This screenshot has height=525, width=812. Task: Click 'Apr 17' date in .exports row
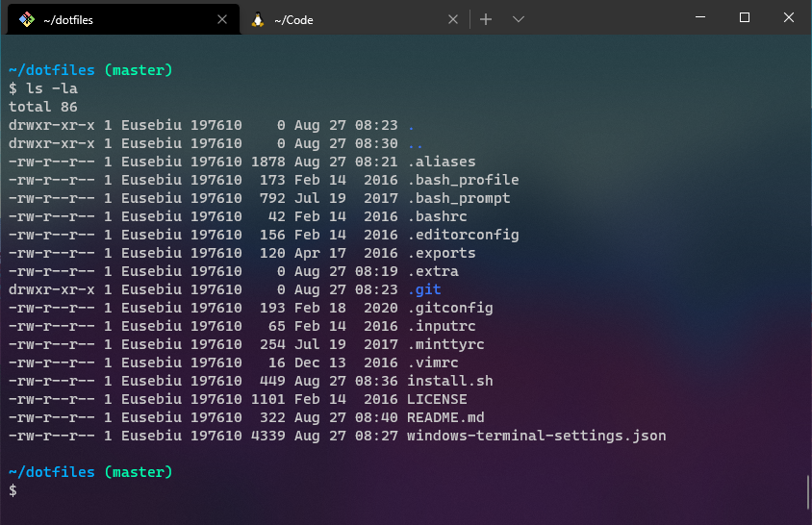click(x=320, y=253)
